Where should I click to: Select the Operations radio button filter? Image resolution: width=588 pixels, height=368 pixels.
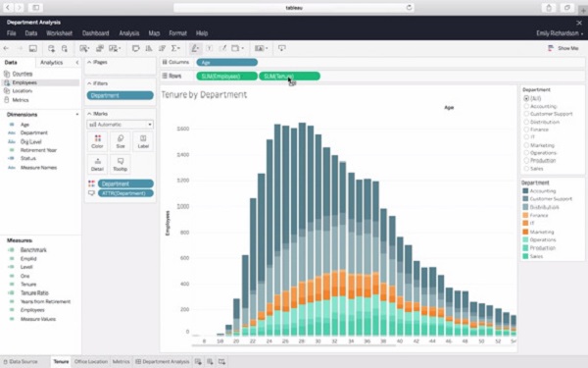tap(526, 153)
